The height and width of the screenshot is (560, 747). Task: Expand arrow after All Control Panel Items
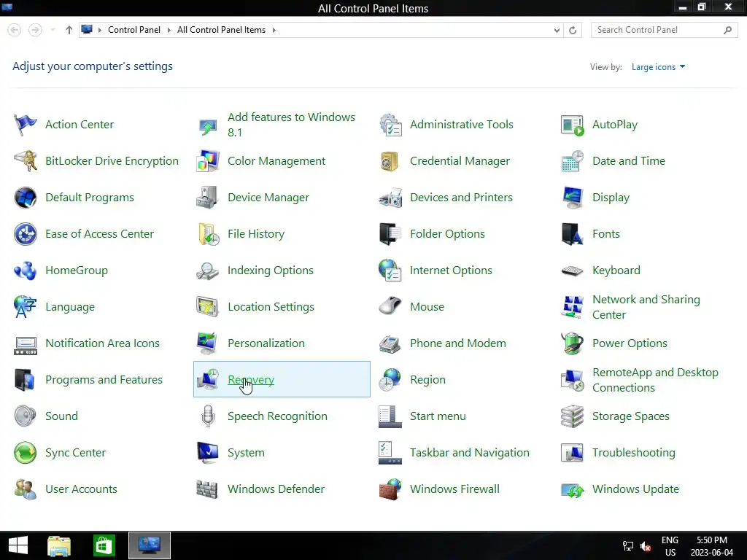click(274, 30)
